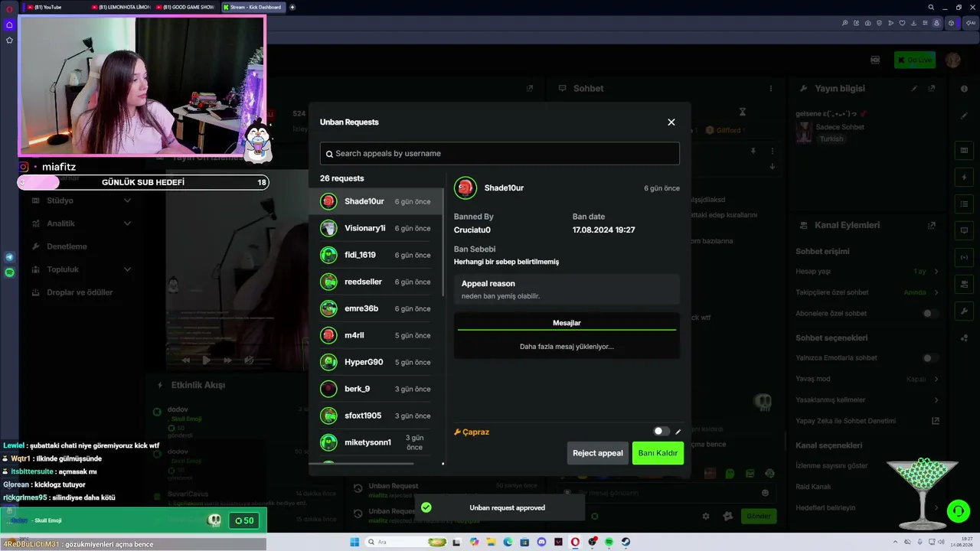Switch to the GOOD GAME SHOW browser tab
This screenshot has height=551, width=980.
186,7
